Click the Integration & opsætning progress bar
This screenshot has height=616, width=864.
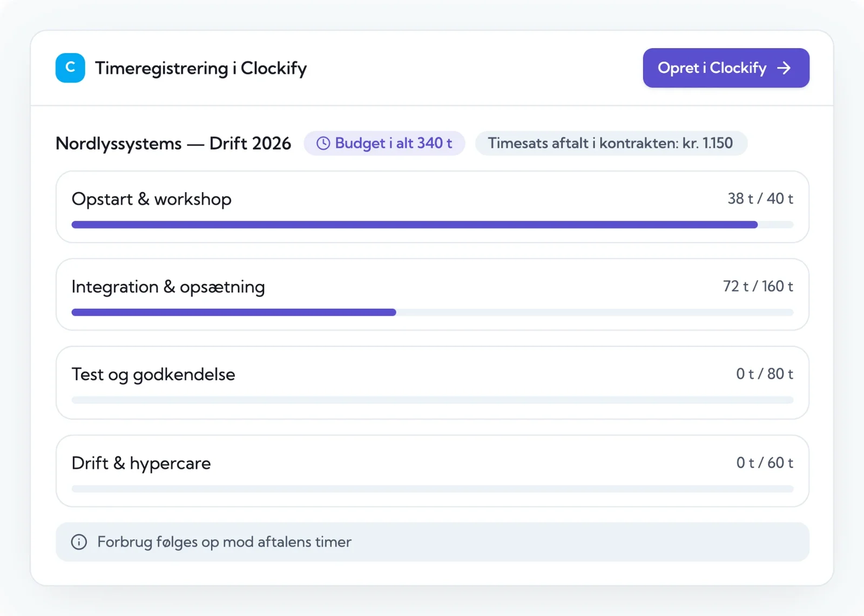[x=433, y=312]
